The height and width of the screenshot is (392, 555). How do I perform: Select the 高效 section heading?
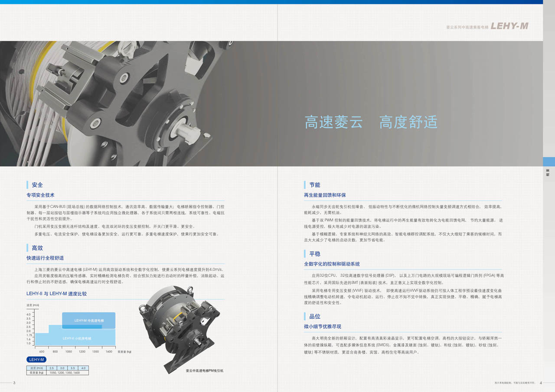click(x=37, y=248)
